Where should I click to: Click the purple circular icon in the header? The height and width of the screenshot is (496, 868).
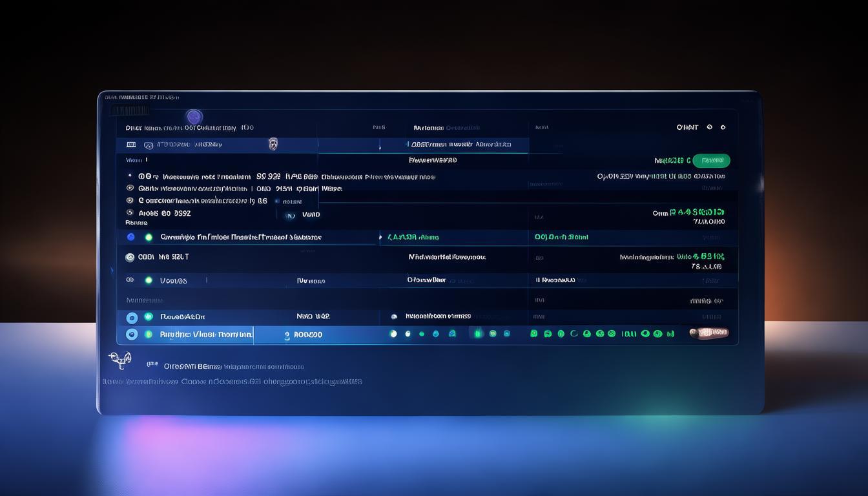[194, 117]
